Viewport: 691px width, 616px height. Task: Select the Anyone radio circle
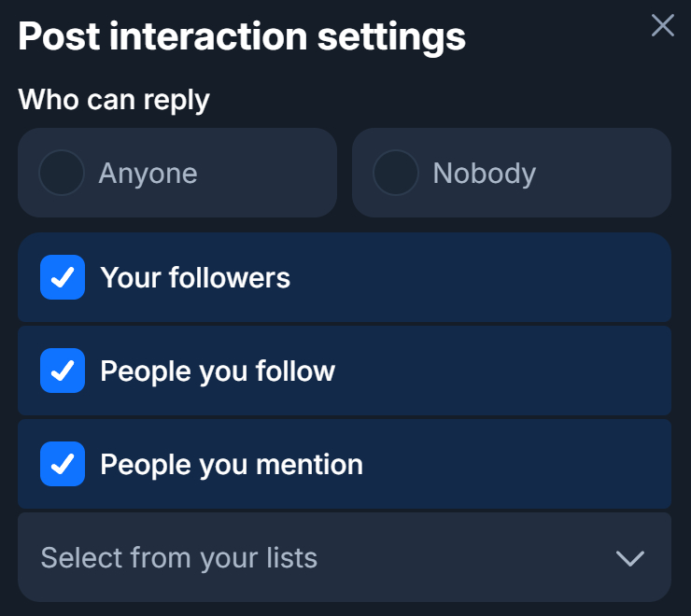(x=62, y=174)
